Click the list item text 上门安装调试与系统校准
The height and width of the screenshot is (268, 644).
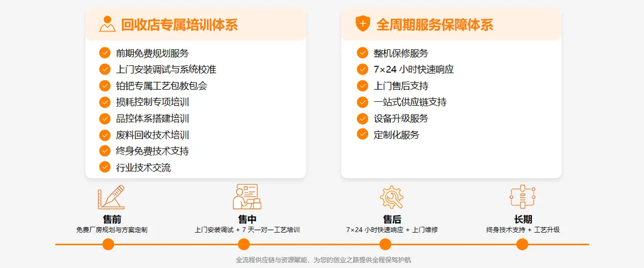tap(166, 70)
